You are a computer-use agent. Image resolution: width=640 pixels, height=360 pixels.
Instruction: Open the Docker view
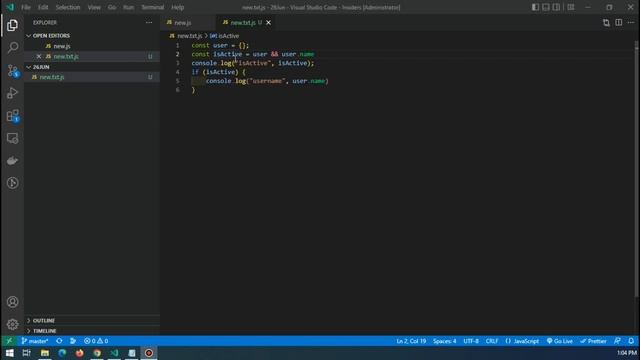[12, 160]
